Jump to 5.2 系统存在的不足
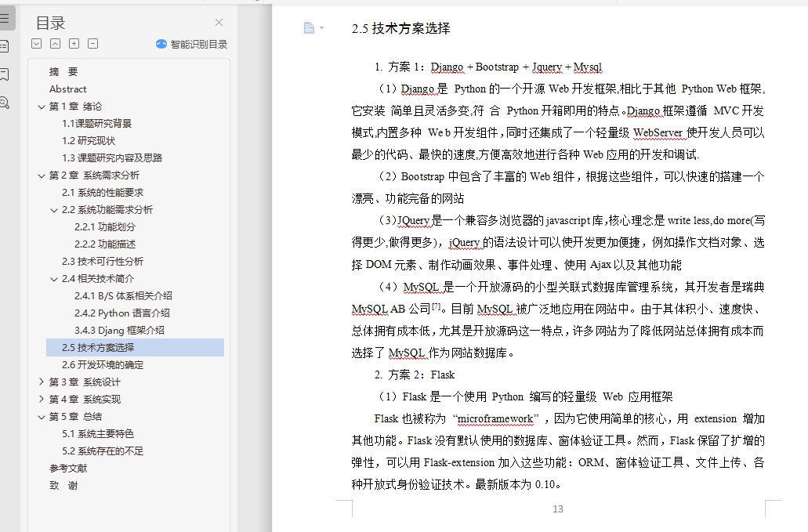This screenshot has width=808, height=532. [103, 451]
